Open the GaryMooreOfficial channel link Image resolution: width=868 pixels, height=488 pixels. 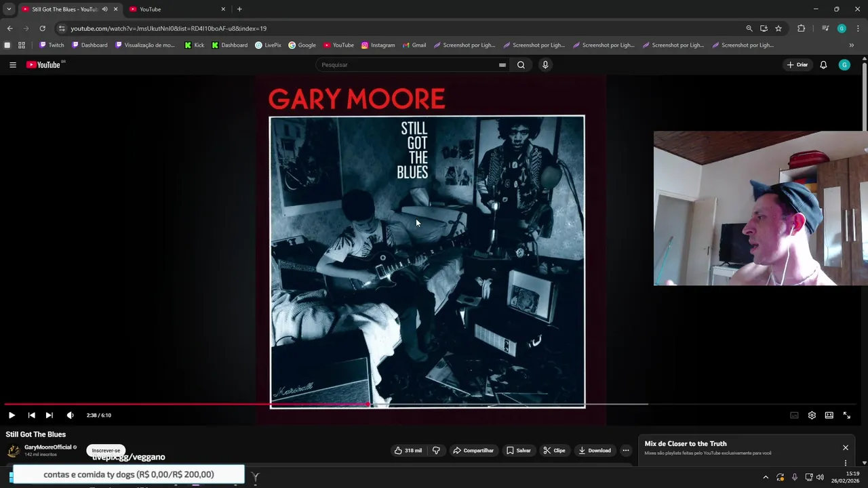click(48, 447)
